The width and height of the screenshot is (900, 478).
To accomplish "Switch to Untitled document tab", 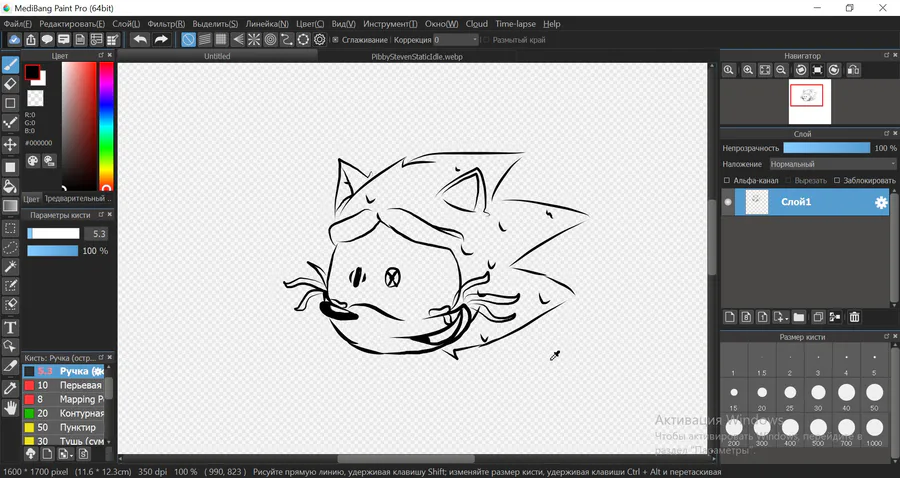I will 217,56.
